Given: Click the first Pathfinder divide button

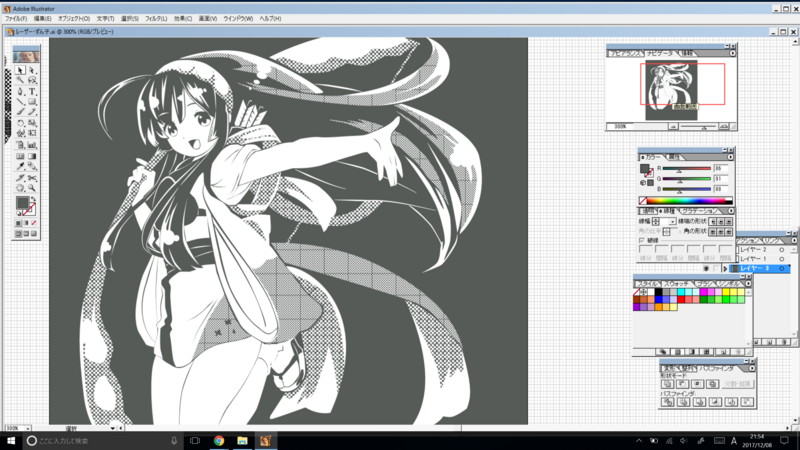Looking at the screenshot, I should click(x=668, y=402).
